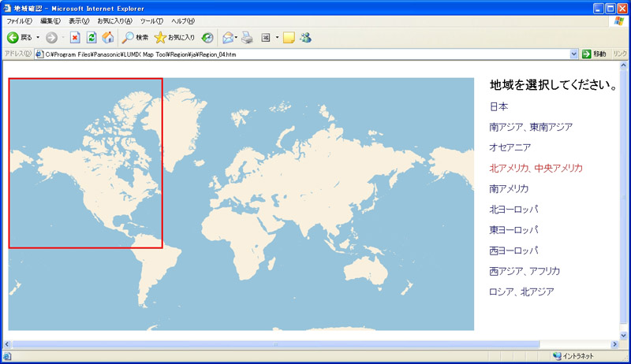Screen dimensions: 631x364
Task: Open the ファイル(F) menu
Action: (19, 21)
